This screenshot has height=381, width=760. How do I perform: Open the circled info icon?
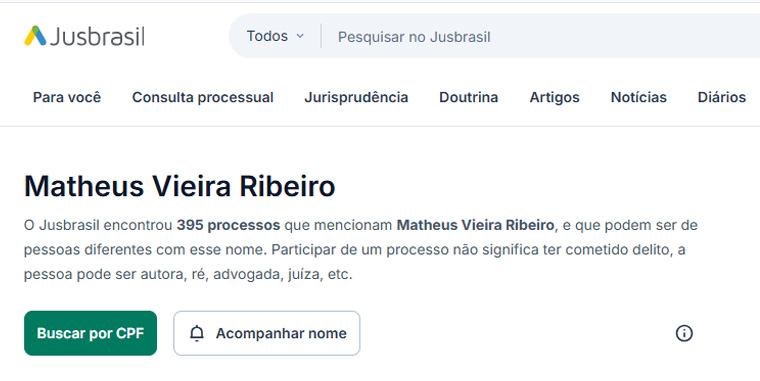(684, 333)
